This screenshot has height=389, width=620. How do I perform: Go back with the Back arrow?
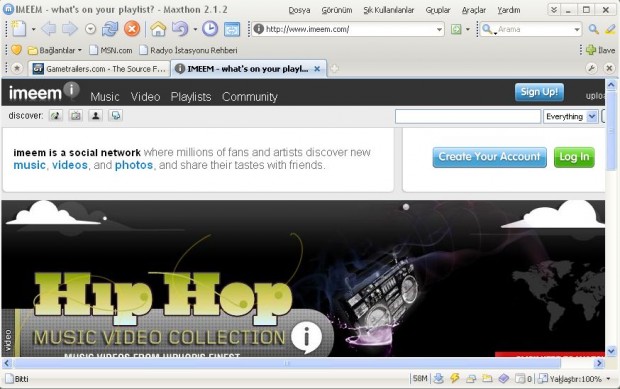coord(49,29)
